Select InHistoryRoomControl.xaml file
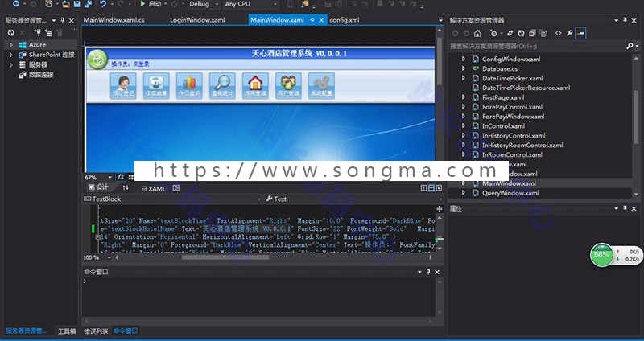 click(x=522, y=146)
